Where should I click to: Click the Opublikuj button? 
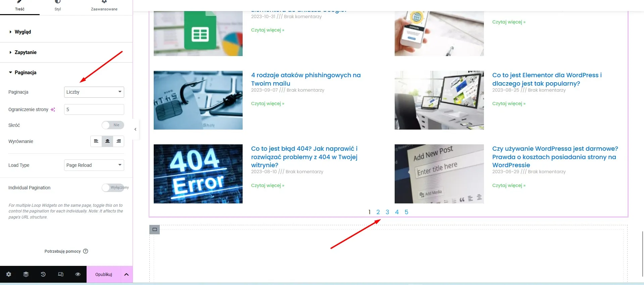tap(104, 274)
